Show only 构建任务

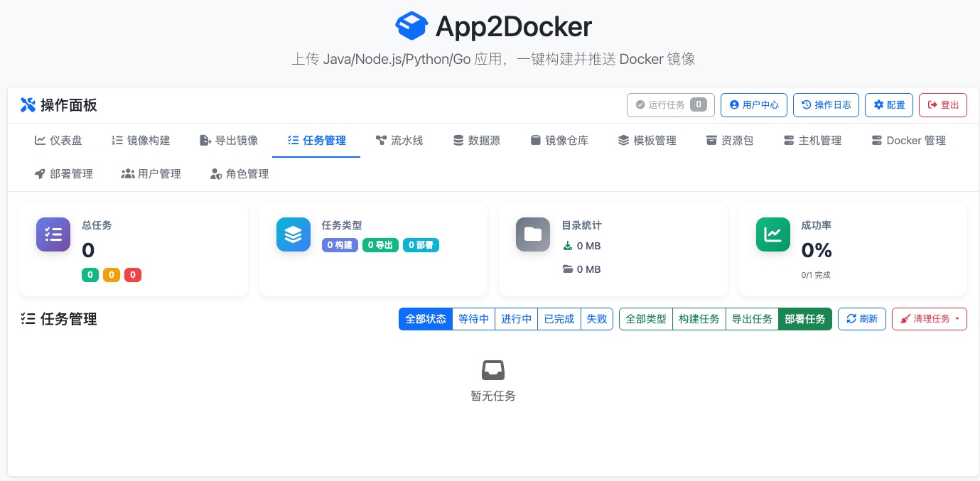(699, 319)
